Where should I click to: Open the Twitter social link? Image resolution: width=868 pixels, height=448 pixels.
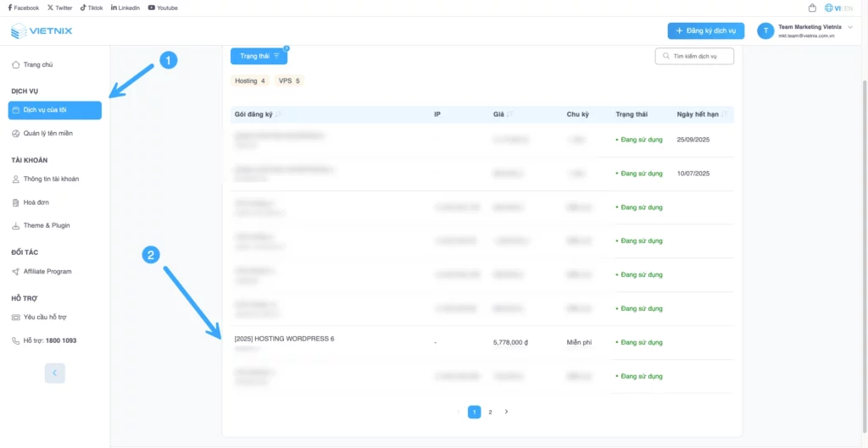click(x=60, y=8)
